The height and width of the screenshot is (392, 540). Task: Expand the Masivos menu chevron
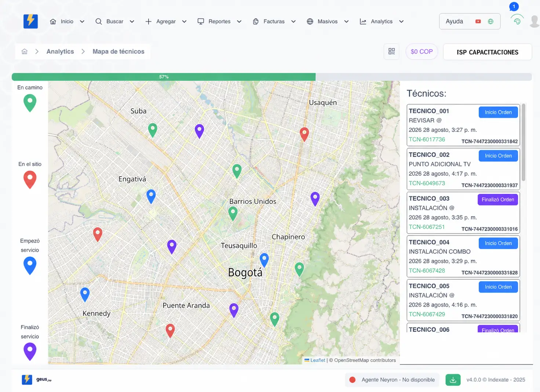[x=346, y=22]
